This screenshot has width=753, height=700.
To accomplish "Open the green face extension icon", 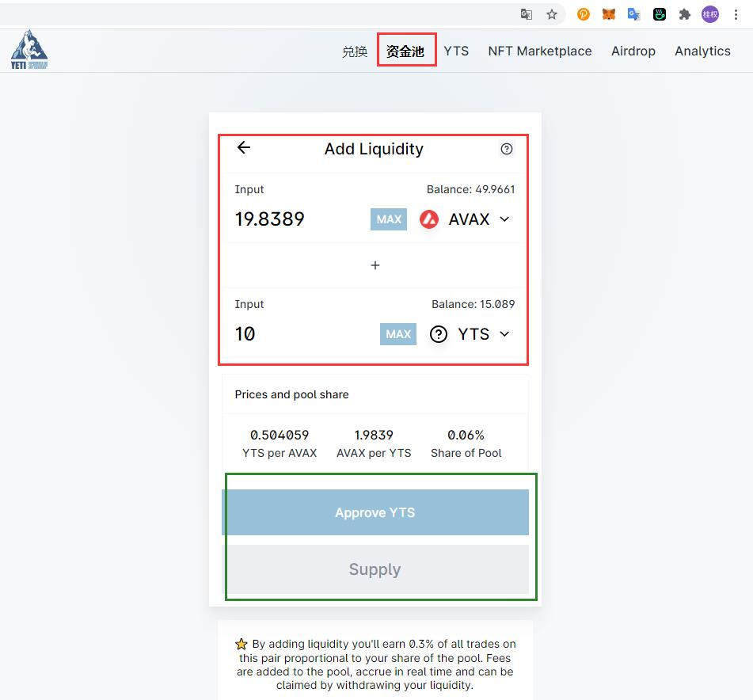I will pos(660,14).
